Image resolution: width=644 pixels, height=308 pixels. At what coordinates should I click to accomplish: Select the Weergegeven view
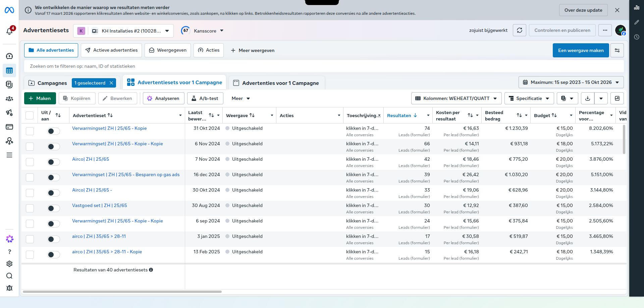[x=168, y=50]
